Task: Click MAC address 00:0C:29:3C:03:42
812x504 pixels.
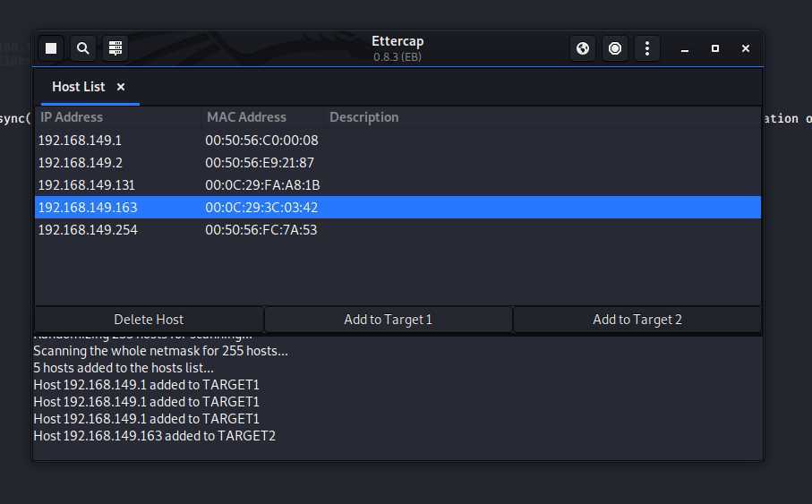Action: pyautogui.click(x=261, y=207)
